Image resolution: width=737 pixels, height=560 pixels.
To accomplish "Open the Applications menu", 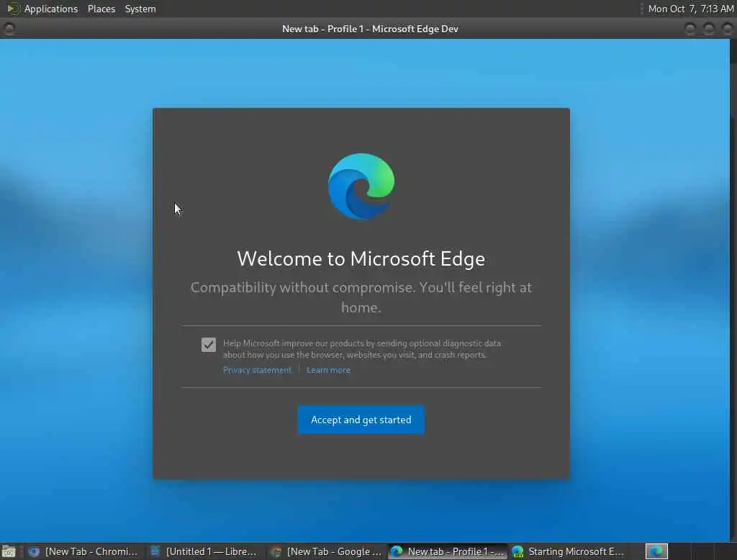I will tap(51, 9).
